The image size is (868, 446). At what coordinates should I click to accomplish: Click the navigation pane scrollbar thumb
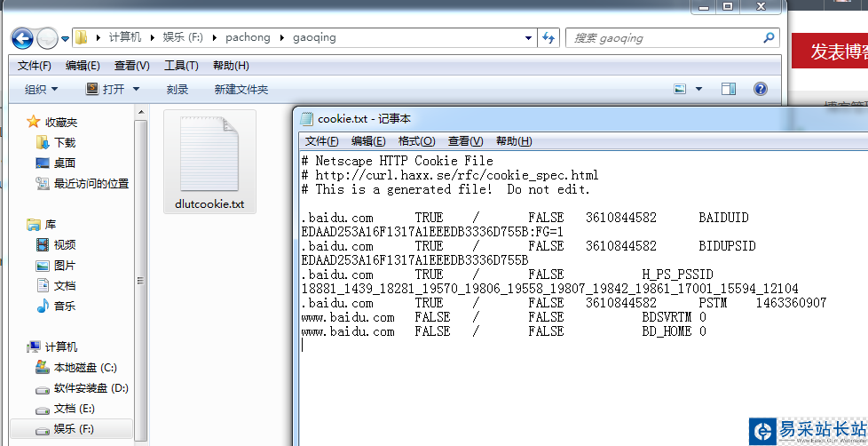(x=140, y=280)
